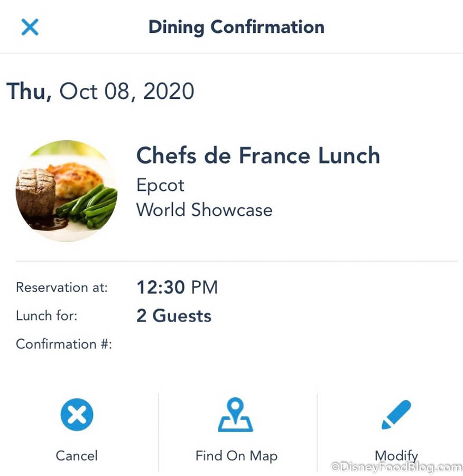Tap the 12:30 PM reservation time
The width and height of the screenshot is (463, 476).
click(177, 288)
